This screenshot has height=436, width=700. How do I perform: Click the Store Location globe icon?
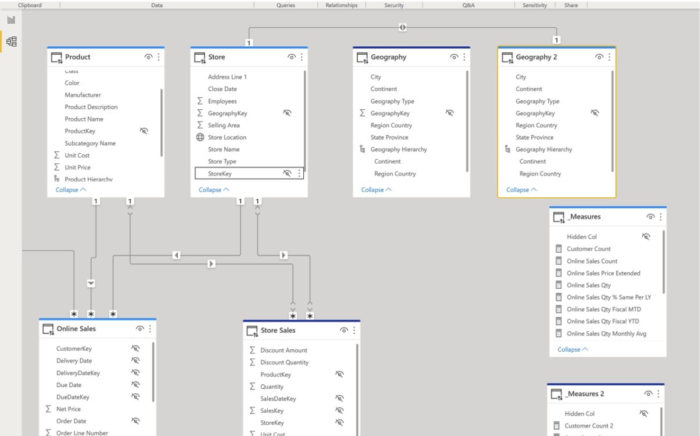200,137
